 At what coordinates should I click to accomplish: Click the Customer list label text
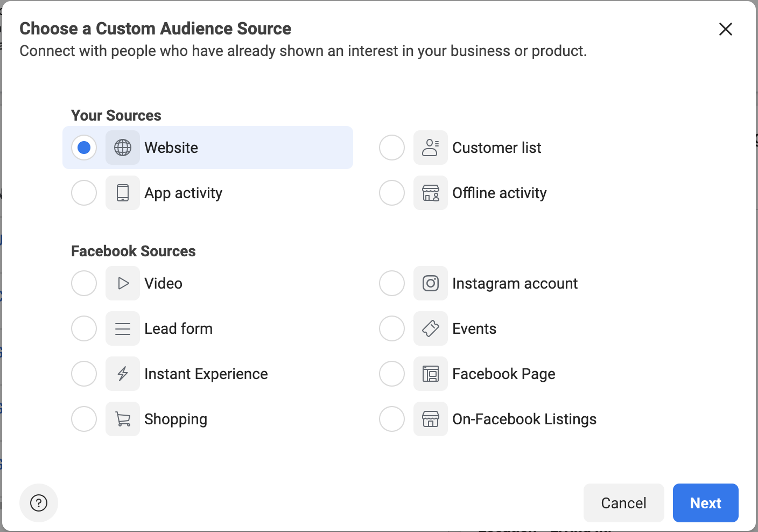[497, 148]
